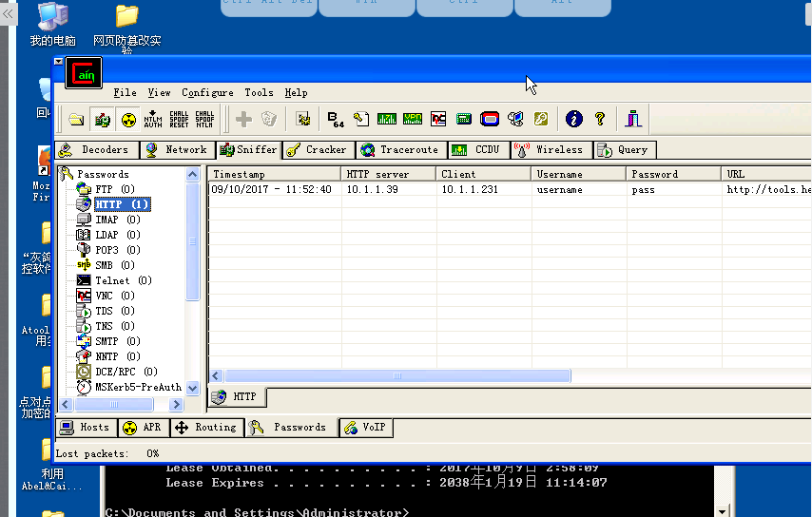Click the Timestamp column header

coord(275,174)
